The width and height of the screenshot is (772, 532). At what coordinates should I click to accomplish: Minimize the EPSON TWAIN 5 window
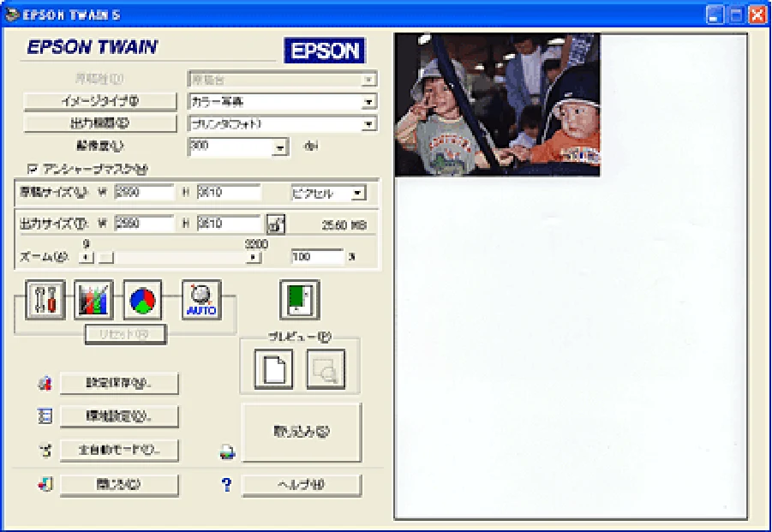tap(715, 15)
